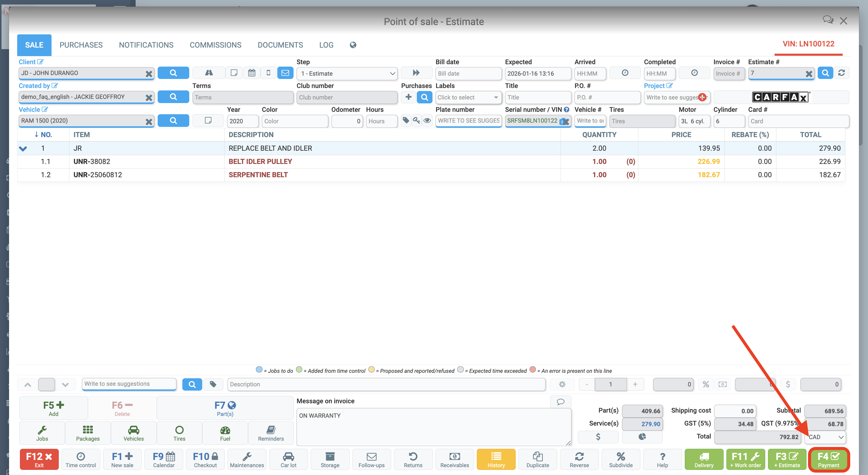Screen dimensions: 868x475
Task: Click the F12 Exit button
Action: click(39, 459)
